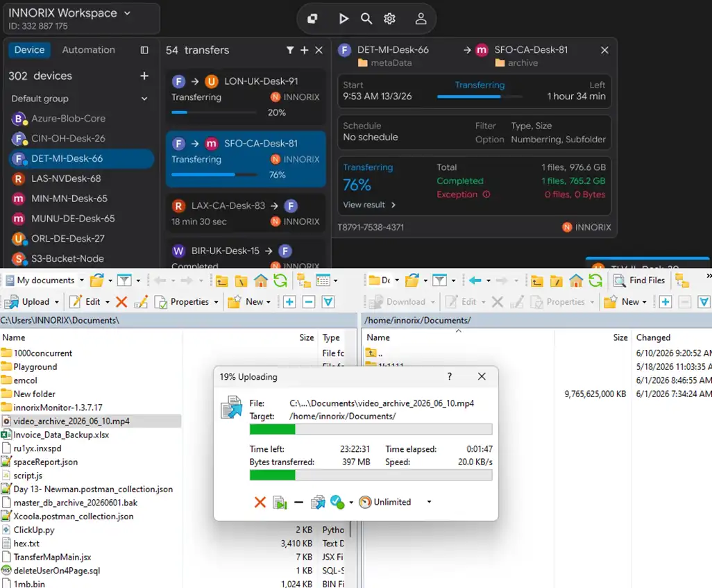
Task: Open search using the magnifier icon
Action: [366, 19]
